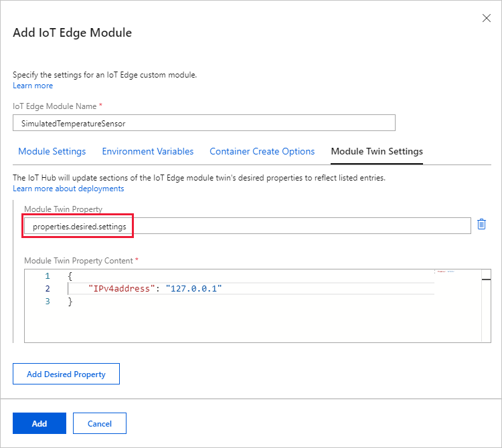Click line number 1 in the editor gutter

[x=48, y=275]
